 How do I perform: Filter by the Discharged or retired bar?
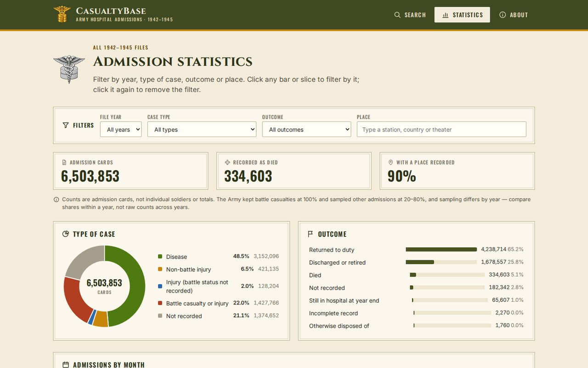pyautogui.click(x=441, y=262)
